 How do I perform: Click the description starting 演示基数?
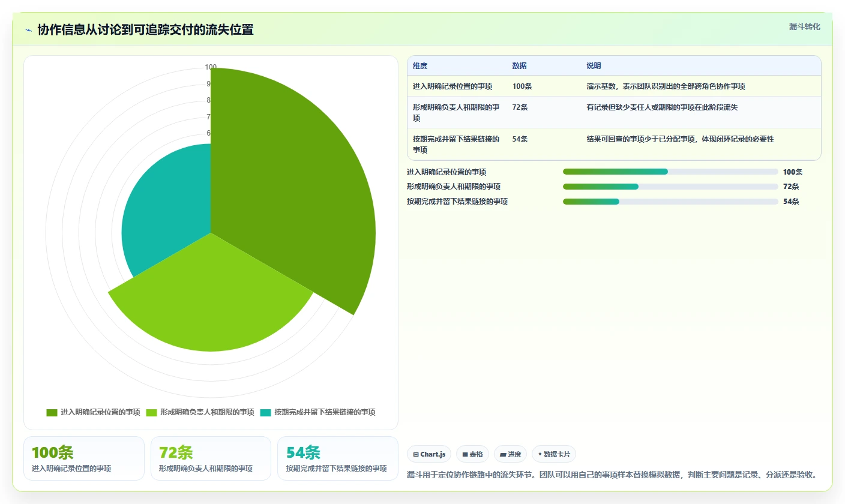666,86
